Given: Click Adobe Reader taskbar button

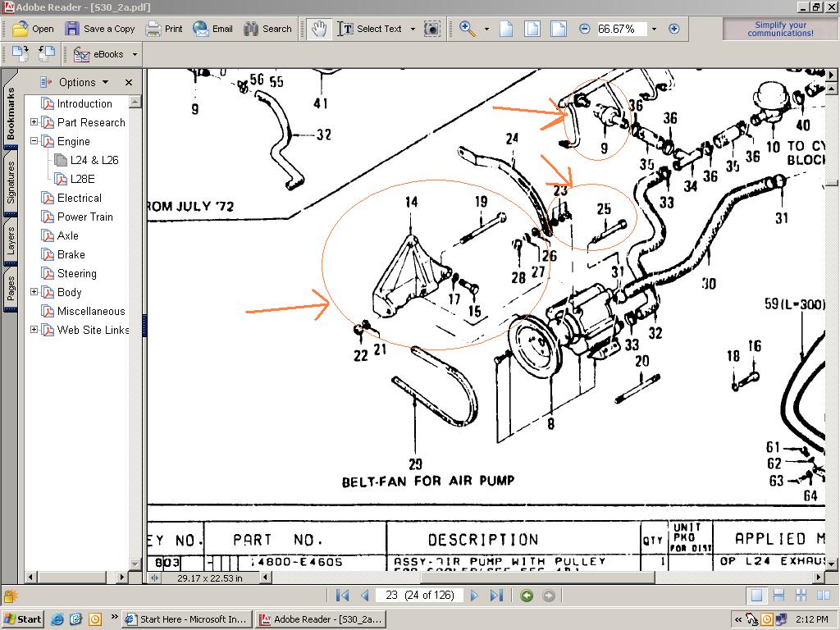Looking at the screenshot, I should pos(321,619).
